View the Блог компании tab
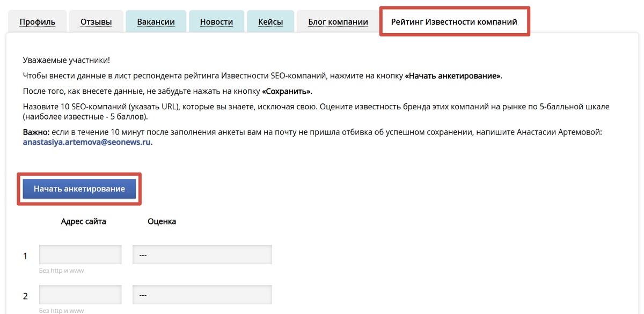Image resolution: width=644 pixels, height=314 pixels. [x=337, y=21]
